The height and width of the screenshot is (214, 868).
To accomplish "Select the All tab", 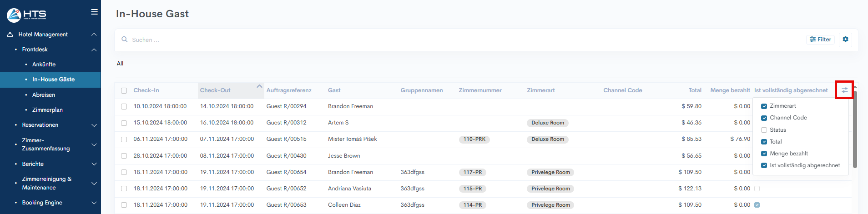I will tap(120, 64).
